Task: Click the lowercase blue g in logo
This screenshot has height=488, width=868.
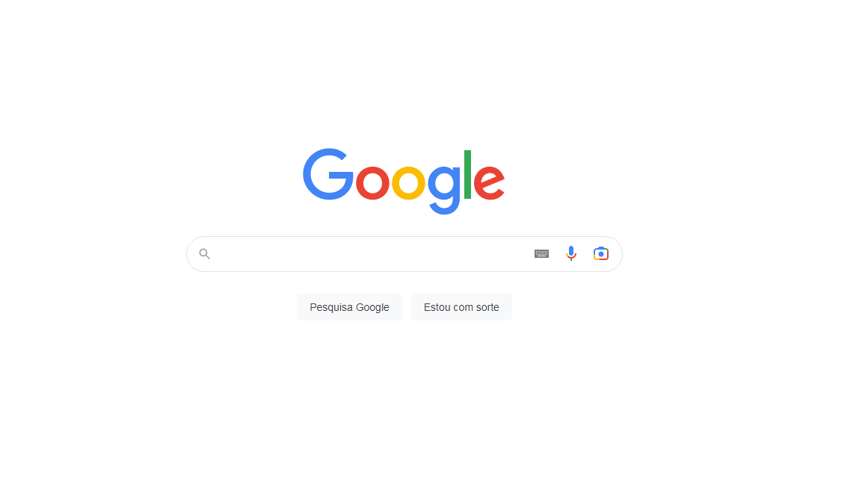Action: [444, 190]
